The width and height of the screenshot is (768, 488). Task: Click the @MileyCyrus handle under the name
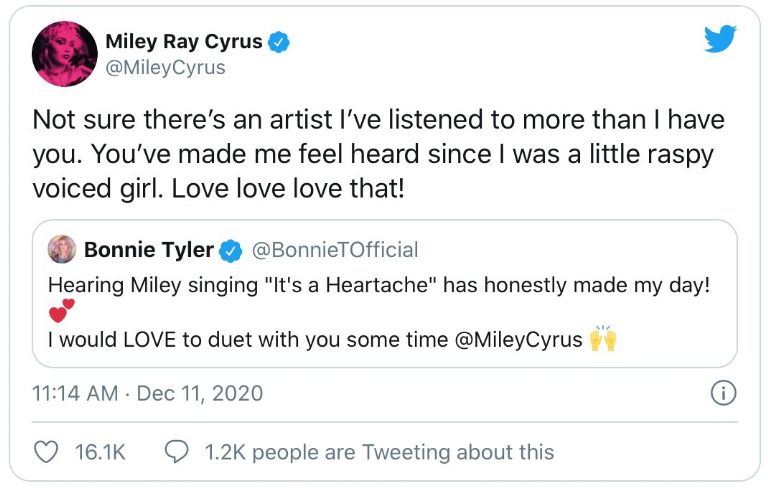(165, 68)
